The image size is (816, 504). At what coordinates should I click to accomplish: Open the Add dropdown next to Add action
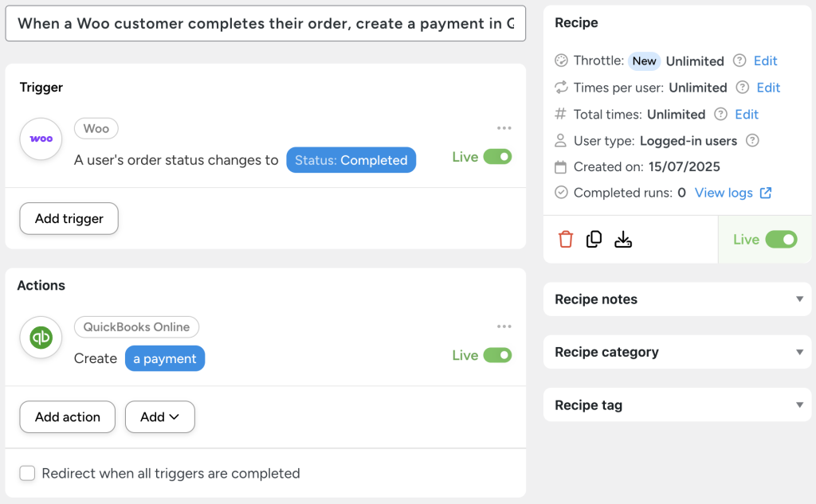coord(159,416)
